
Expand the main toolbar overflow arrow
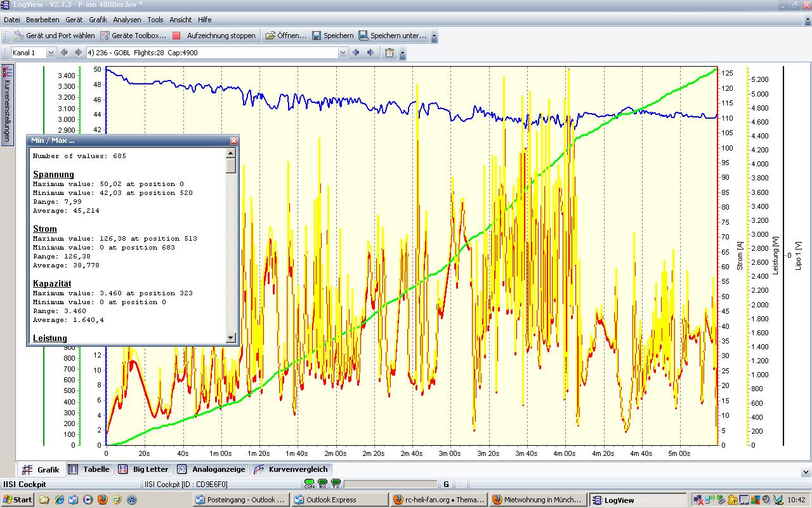pyautogui.click(x=435, y=36)
